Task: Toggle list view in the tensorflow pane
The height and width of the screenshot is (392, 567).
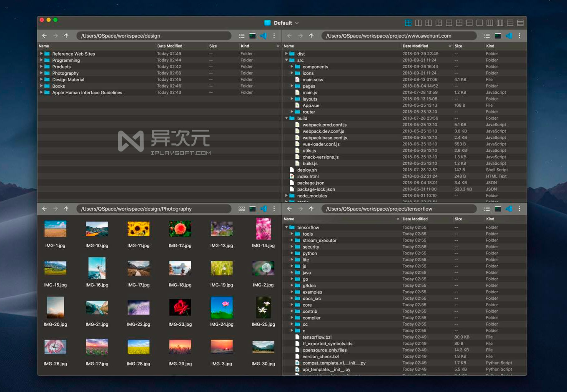Action: click(487, 209)
